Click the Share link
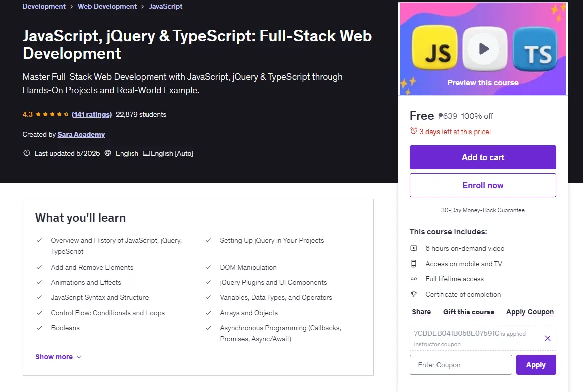The height and width of the screenshot is (392, 583). click(x=421, y=312)
